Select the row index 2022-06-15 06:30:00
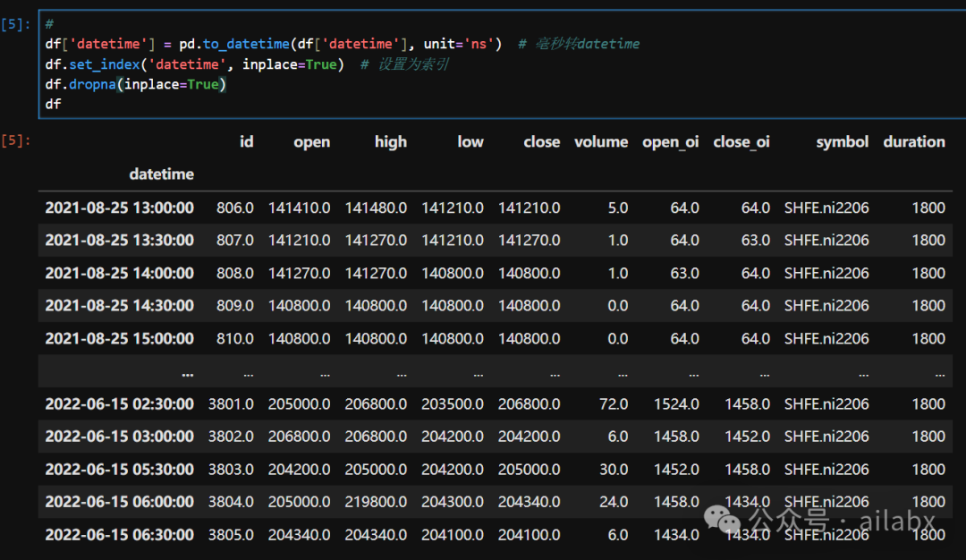The width and height of the screenshot is (966, 560). point(120,535)
